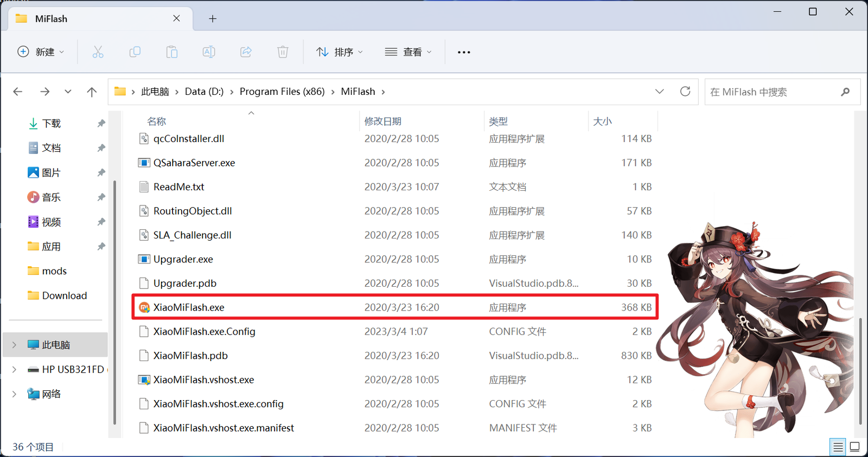Select the QSaharaServer.exe file icon

144,163
